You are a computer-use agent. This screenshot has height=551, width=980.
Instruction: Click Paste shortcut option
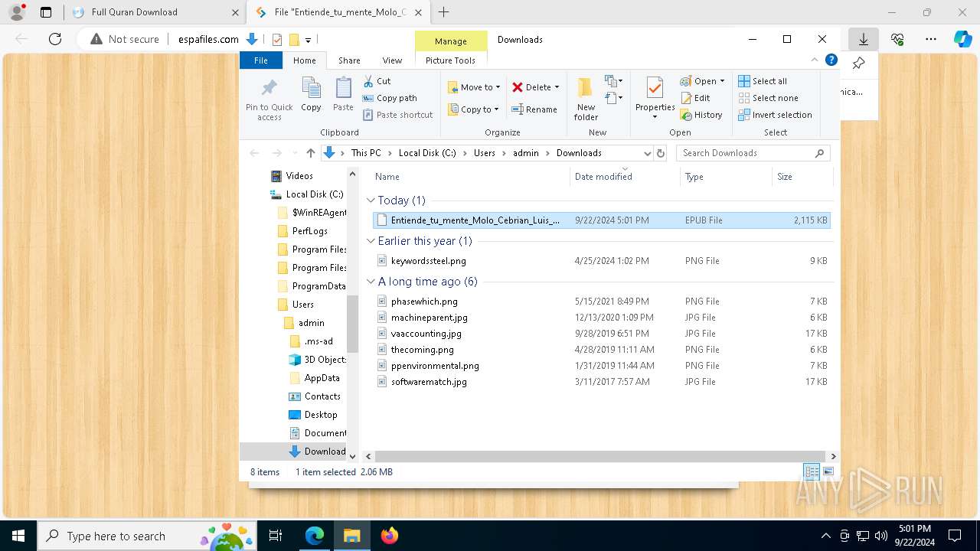[397, 115]
